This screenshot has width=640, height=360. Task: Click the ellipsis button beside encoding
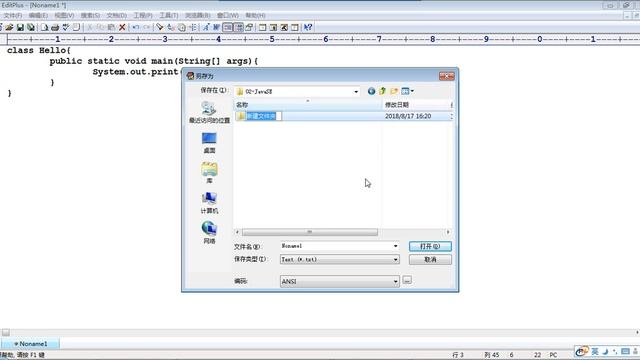pos(407,280)
